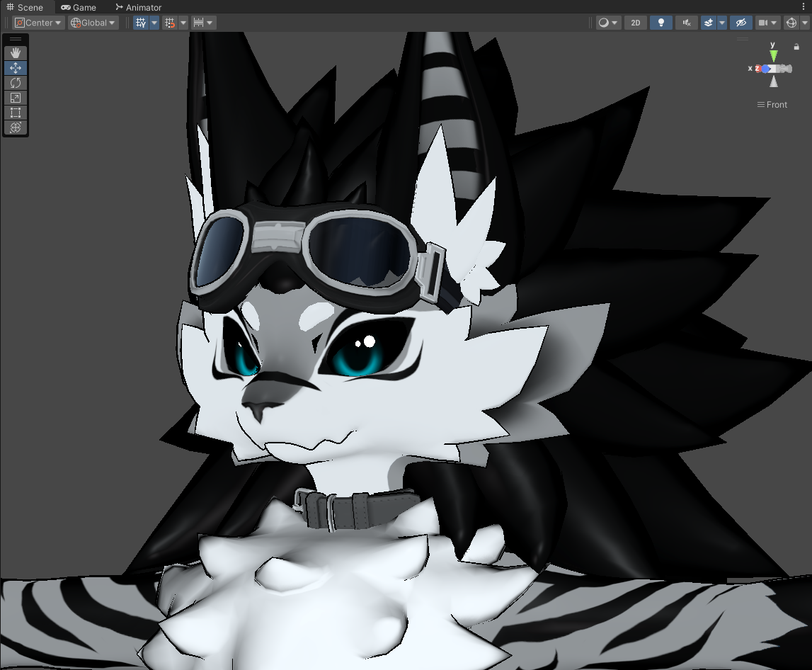Toggle the scene camera settings icon
The image size is (812, 670).
click(x=763, y=23)
